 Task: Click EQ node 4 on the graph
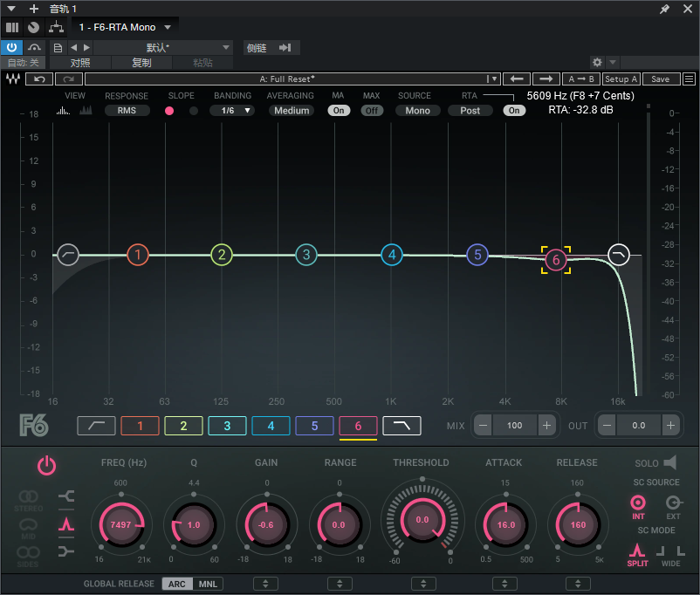coord(392,255)
